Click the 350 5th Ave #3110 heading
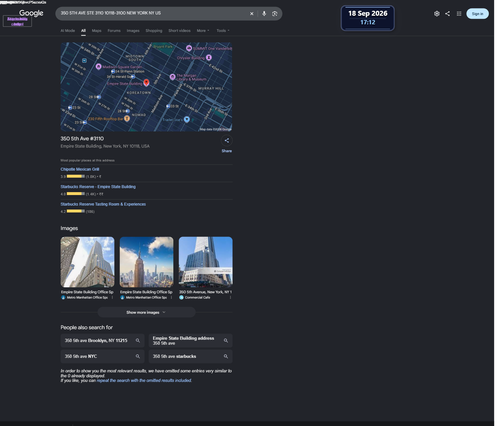 pyautogui.click(x=82, y=139)
